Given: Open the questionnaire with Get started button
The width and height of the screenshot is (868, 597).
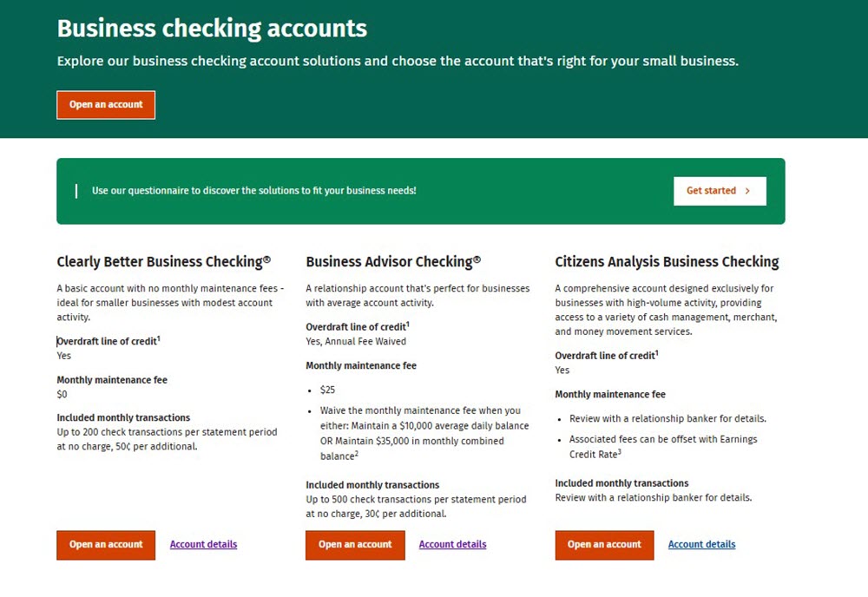Looking at the screenshot, I should point(720,191).
